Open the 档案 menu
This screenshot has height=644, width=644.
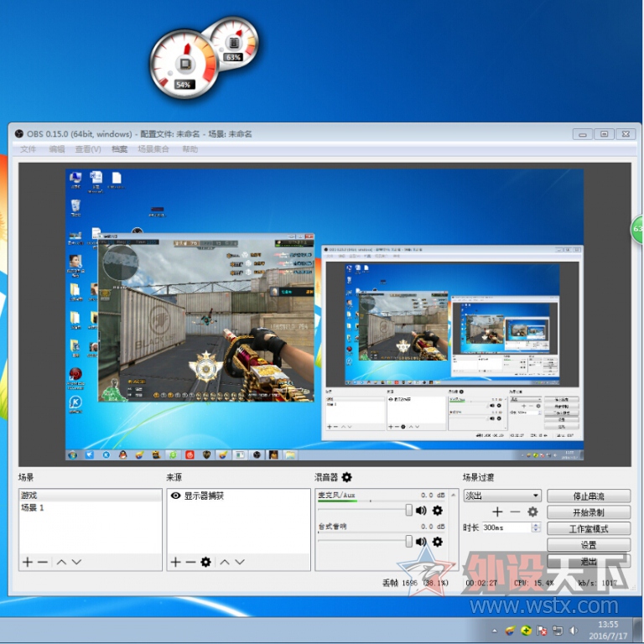click(120, 149)
